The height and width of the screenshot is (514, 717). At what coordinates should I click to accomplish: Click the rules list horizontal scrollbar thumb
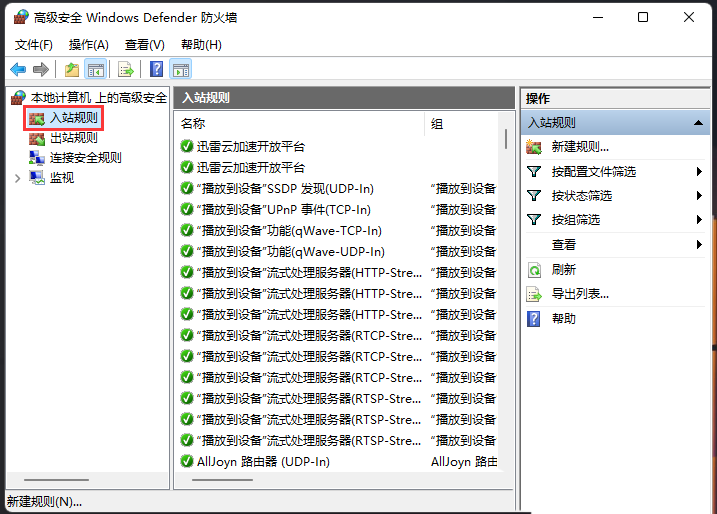[222, 480]
